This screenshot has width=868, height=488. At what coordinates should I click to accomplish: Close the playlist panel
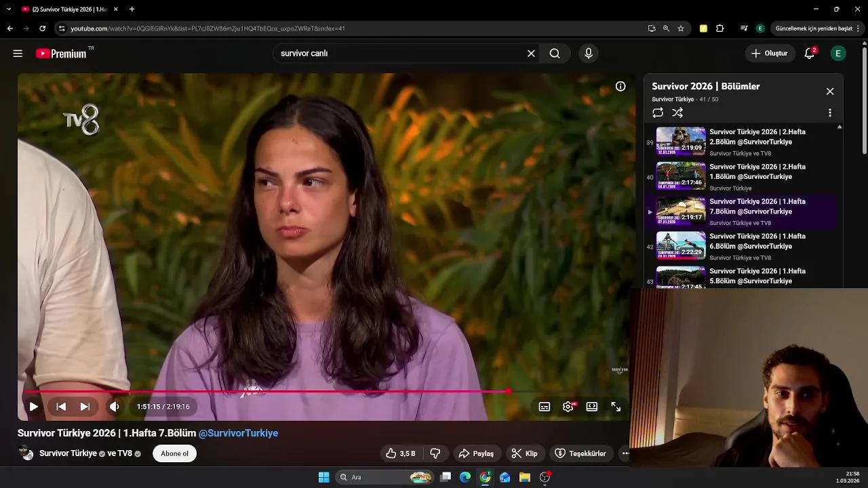(830, 91)
